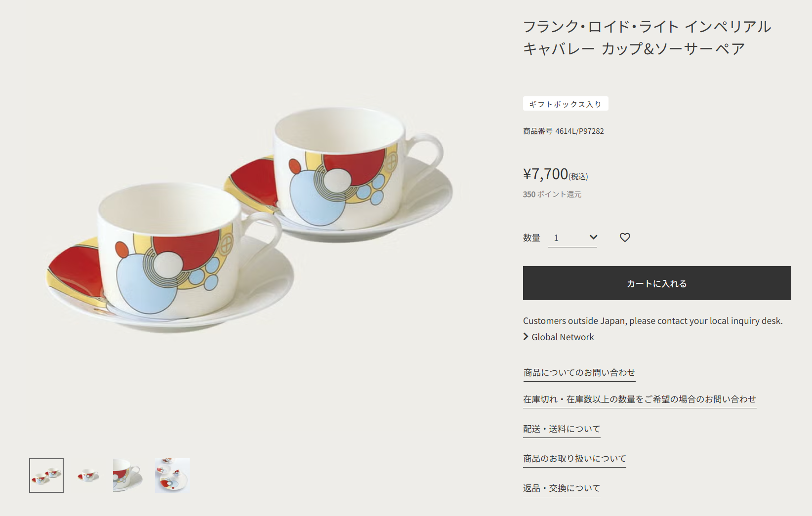Click the chevron arrow beside Global Network

click(526, 337)
